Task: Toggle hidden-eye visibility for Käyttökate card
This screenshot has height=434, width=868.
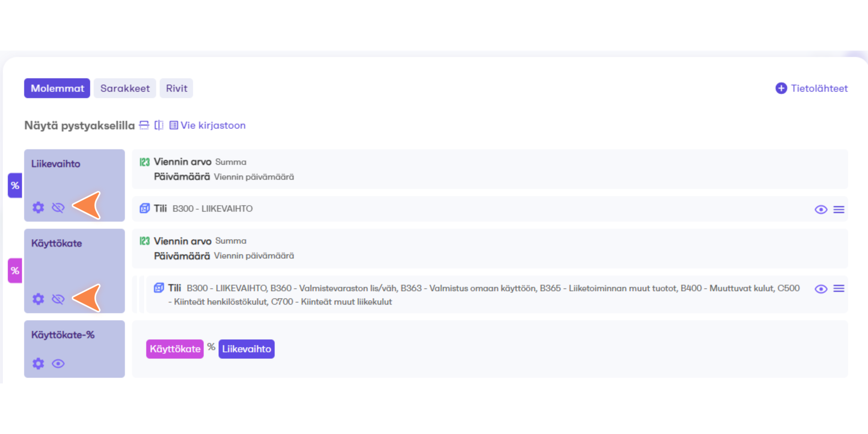Action: 58,299
